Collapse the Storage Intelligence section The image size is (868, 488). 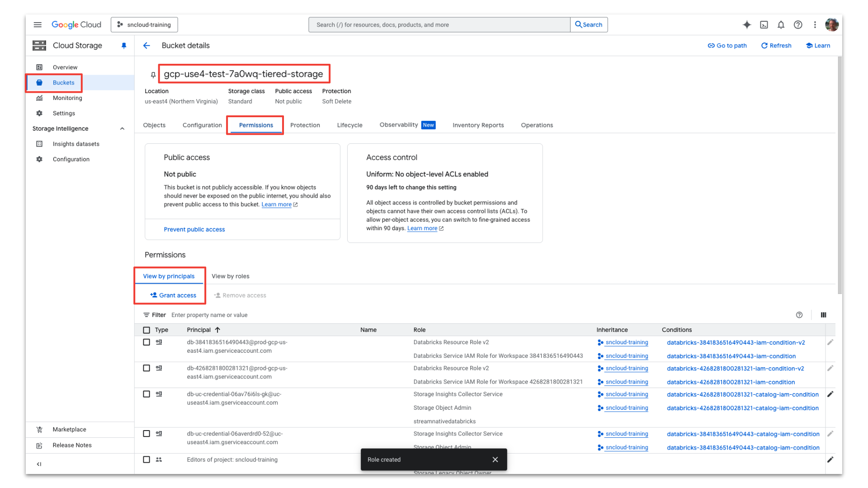click(x=122, y=129)
